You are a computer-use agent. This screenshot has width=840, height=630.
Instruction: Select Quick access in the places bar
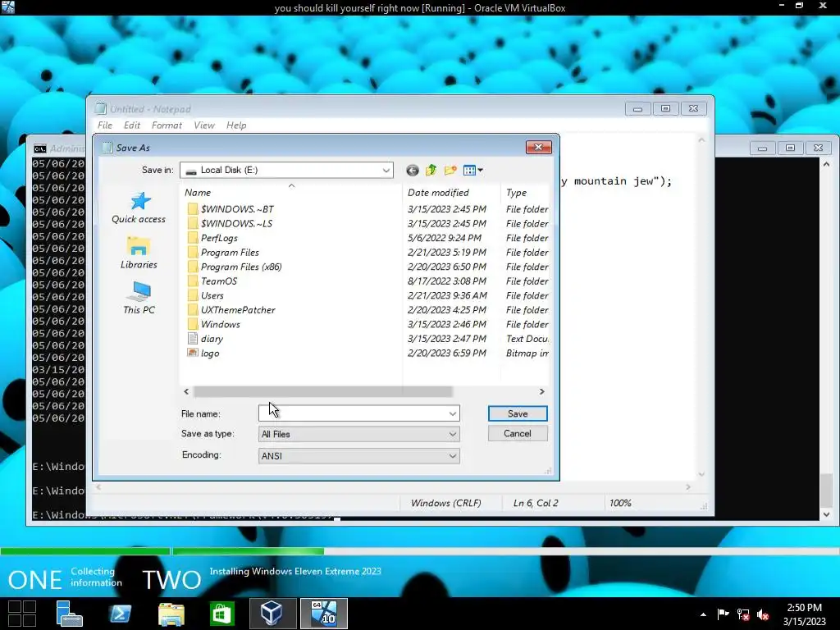139,208
